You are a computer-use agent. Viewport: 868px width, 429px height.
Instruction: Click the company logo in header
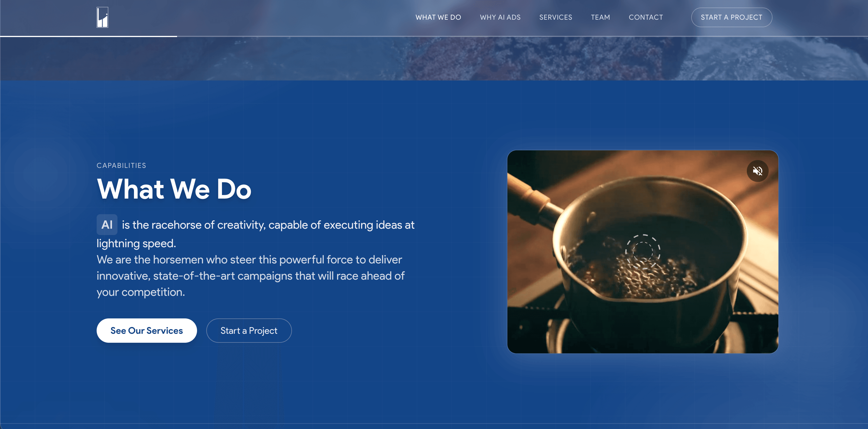[x=102, y=17]
